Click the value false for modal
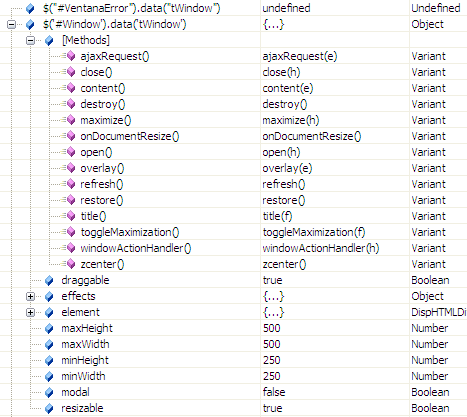 (274, 392)
